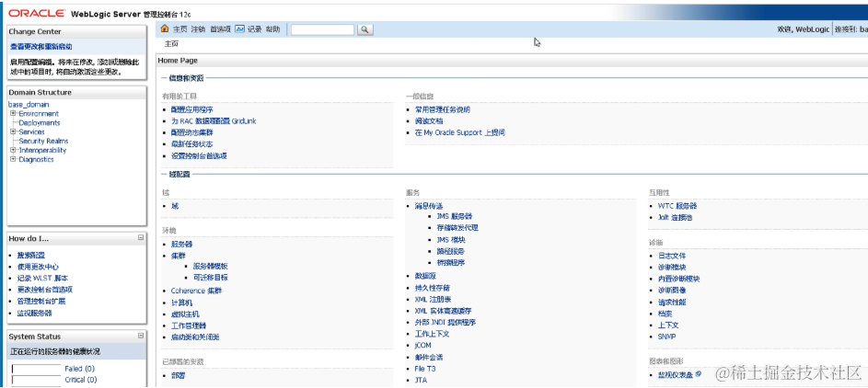Screen dimensions: 868x388
Task: Select Deployments in the domain tree
Action: tap(40, 122)
